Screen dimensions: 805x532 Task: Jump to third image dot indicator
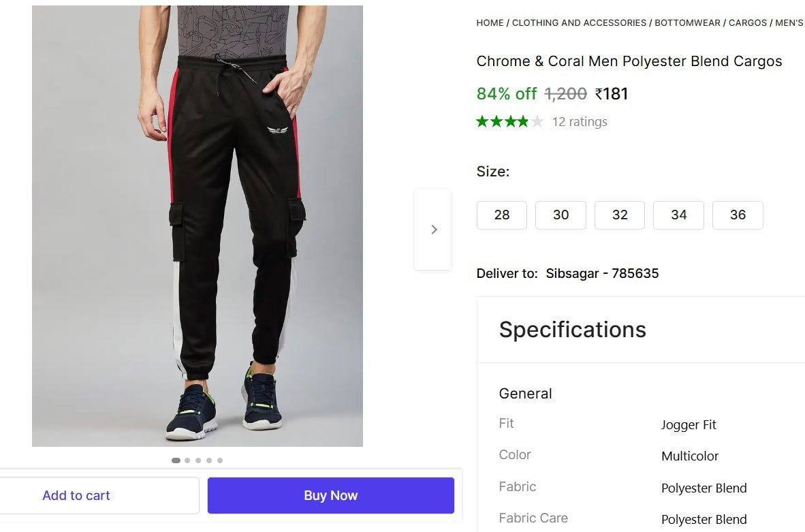(x=198, y=460)
